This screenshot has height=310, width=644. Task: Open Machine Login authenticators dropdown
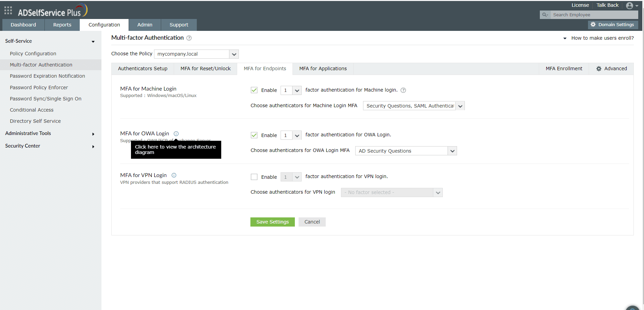tap(414, 106)
